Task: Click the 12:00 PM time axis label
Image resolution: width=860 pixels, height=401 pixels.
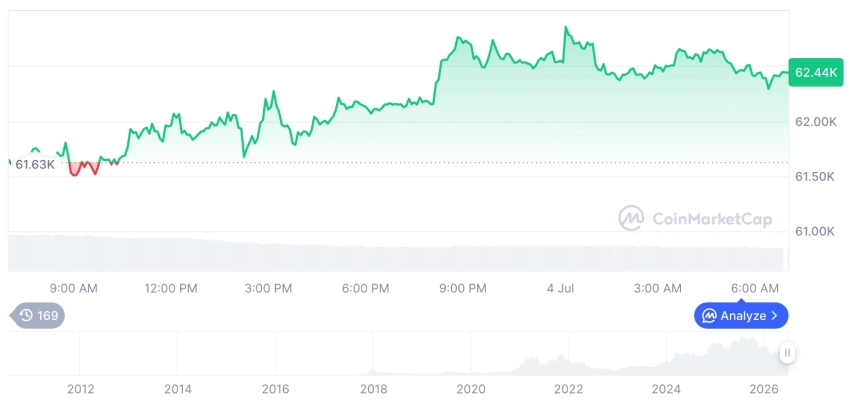Action: click(171, 289)
